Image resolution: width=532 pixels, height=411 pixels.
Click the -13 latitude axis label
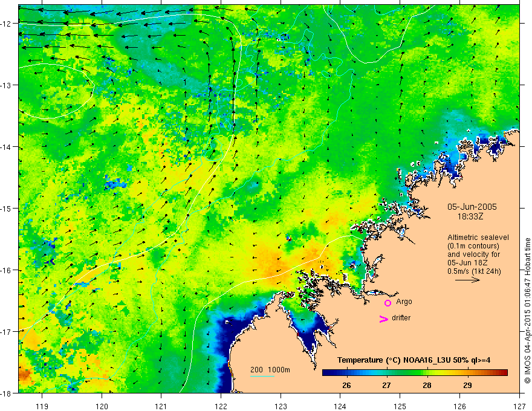pyautogui.click(x=6, y=85)
